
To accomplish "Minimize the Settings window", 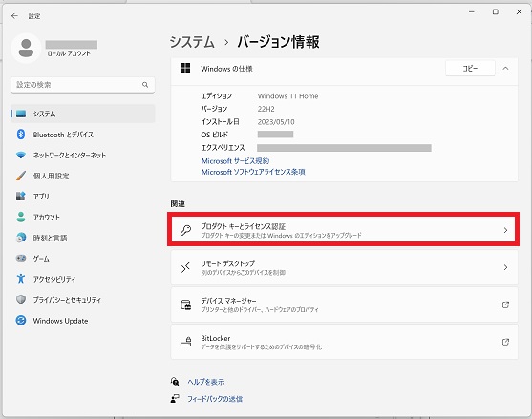I will coord(472,11).
